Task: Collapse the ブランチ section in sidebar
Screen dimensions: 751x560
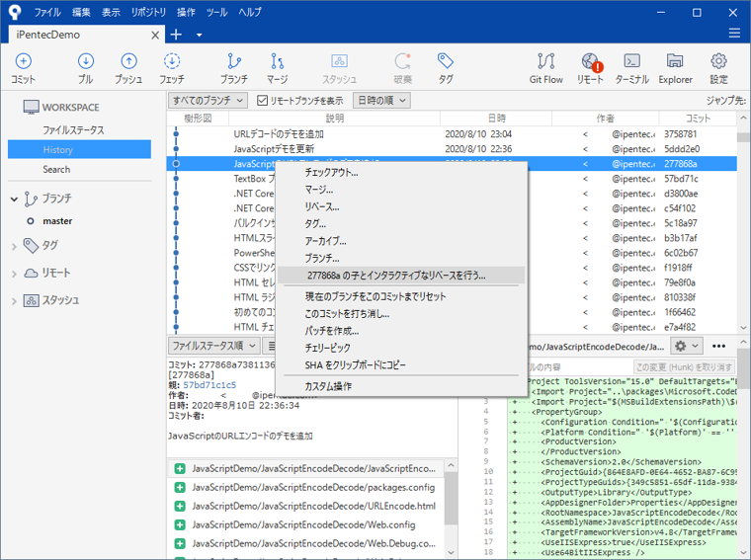Action: 14,199
